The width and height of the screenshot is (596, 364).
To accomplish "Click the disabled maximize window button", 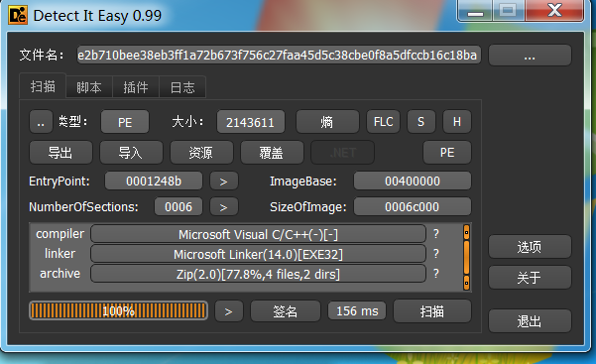I will pyautogui.click(x=508, y=10).
